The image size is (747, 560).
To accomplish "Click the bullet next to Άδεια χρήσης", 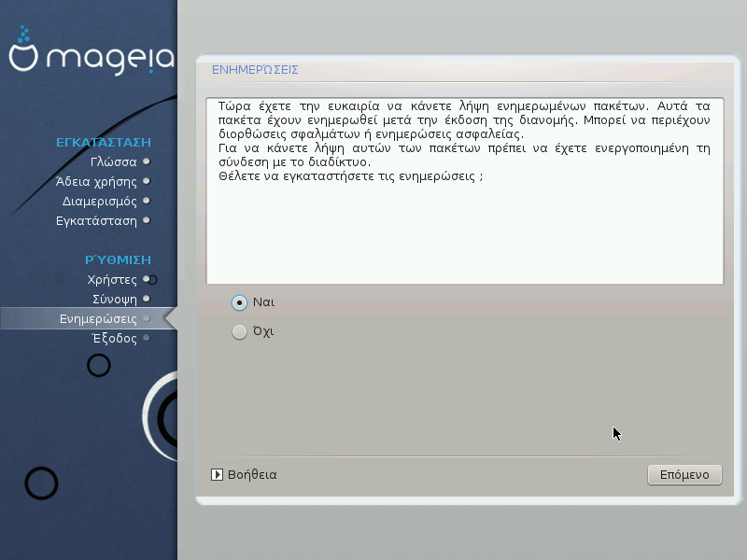I will [x=147, y=181].
